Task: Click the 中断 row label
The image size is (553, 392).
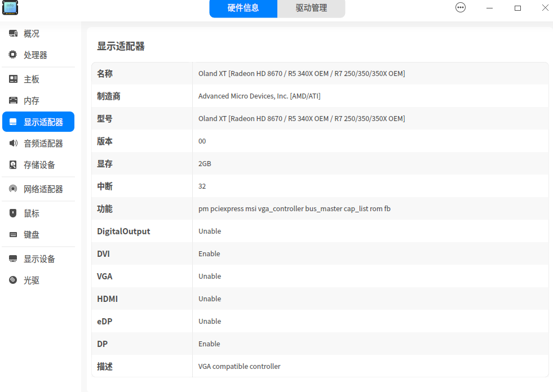Action: (105, 186)
